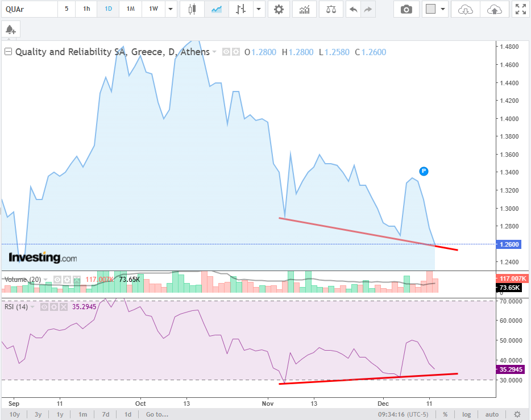Image resolution: width=531 pixels, height=420 pixels.
Task: Toggle log scale at bottom right
Action: (467, 414)
